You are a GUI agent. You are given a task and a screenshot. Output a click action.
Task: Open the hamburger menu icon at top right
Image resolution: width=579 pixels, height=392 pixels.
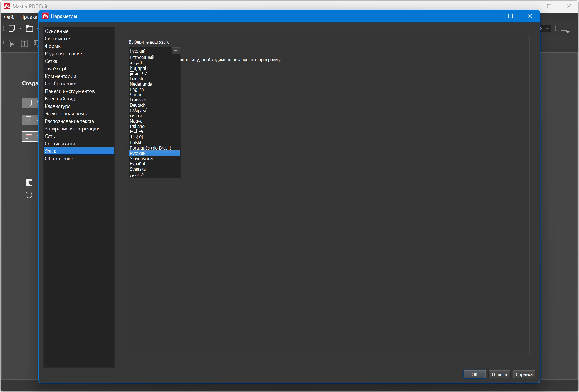(564, 29)
